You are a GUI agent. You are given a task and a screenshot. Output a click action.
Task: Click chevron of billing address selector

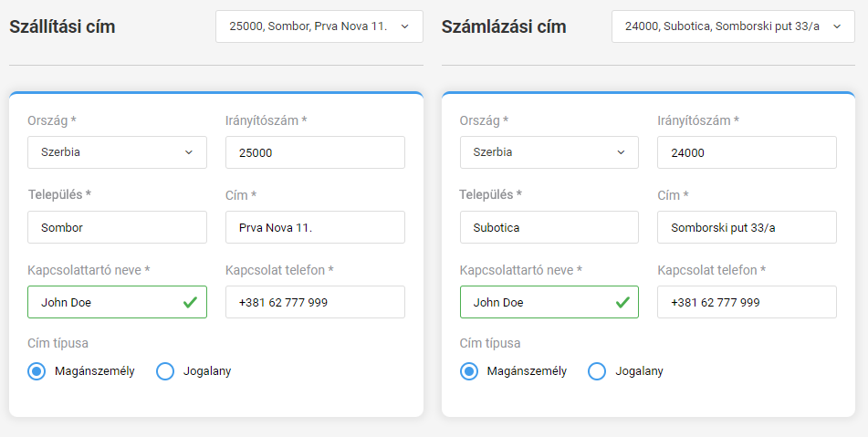pyautogui.click(x=836, y=26)
